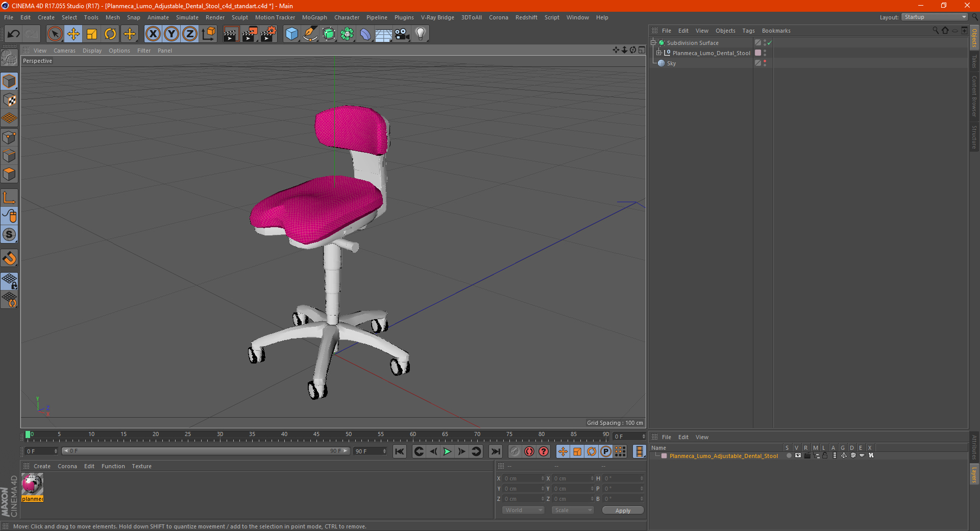The width and height of the screenshot is (980, 531).
Task: Open the MoGraph array object icon
Action: click(x=347, y=34)
